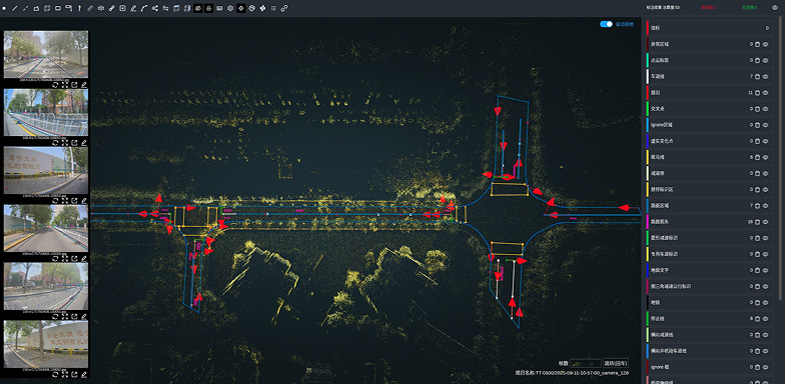
Task: Toggle visibility of the 停止线 layer
Action: (765, 318)
